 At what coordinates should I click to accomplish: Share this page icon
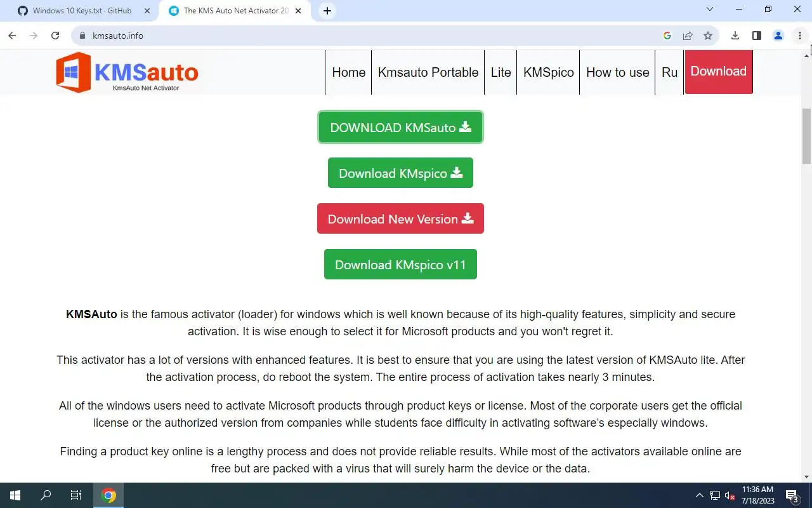coord(688,36)
